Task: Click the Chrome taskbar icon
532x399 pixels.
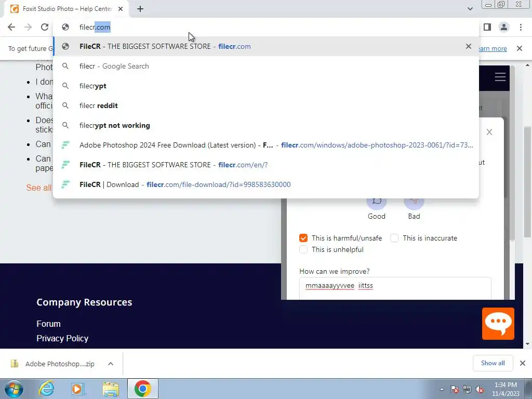Action: 142,389
